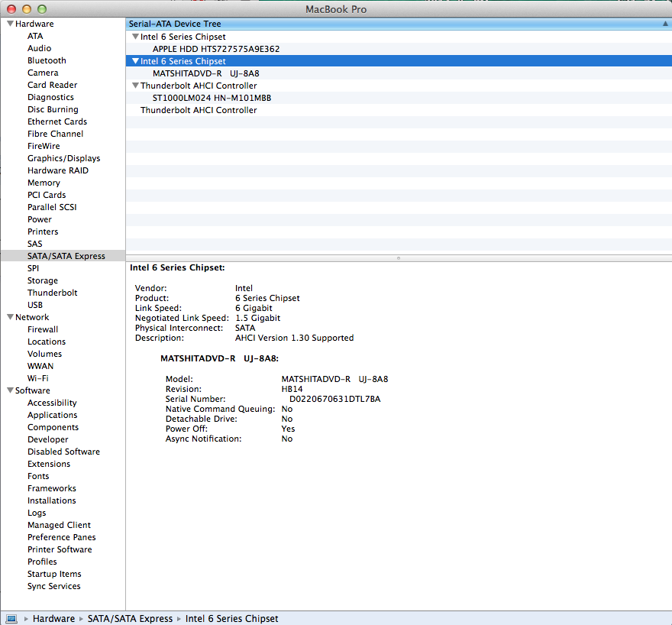This screenshot has height=625, width=672.
Task: Open Printer Software list
Action: (60, 549)
